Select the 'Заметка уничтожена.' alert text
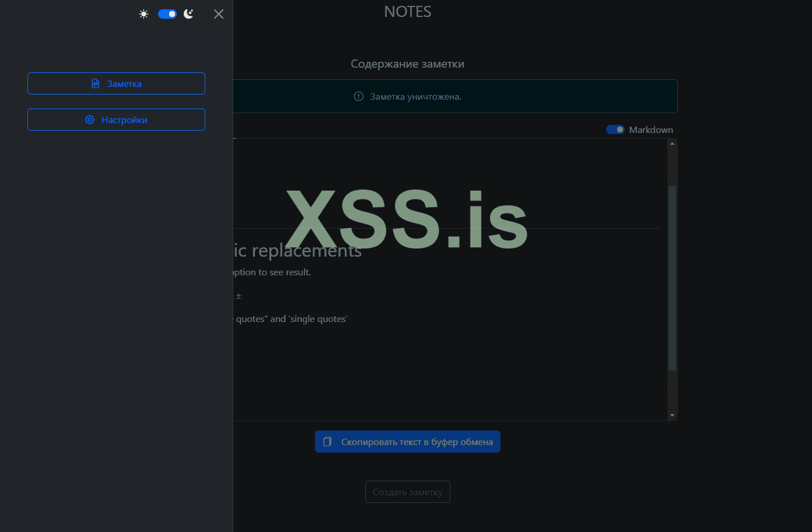The height and width of the screenshot is (532, 812). coord(416,97)
